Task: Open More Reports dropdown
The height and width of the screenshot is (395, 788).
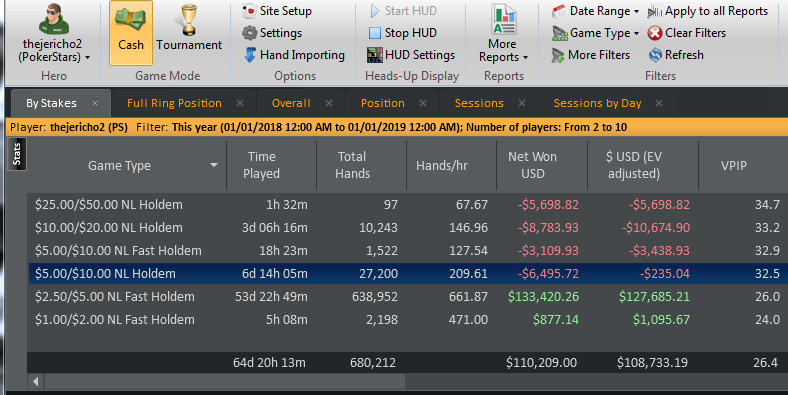Action: pos(504,34)
